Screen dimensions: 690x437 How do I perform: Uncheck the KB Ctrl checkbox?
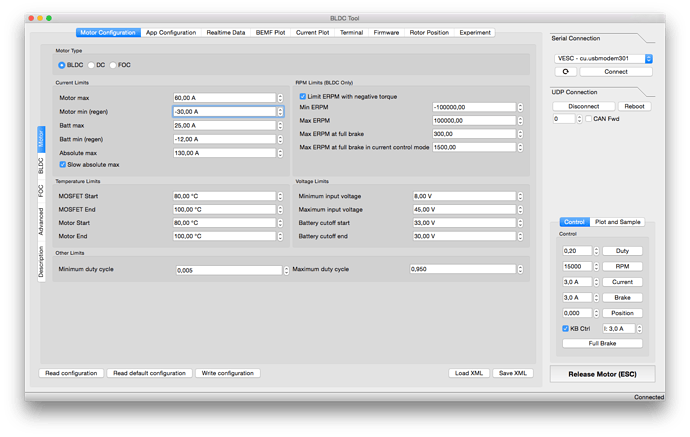point(566,328)
